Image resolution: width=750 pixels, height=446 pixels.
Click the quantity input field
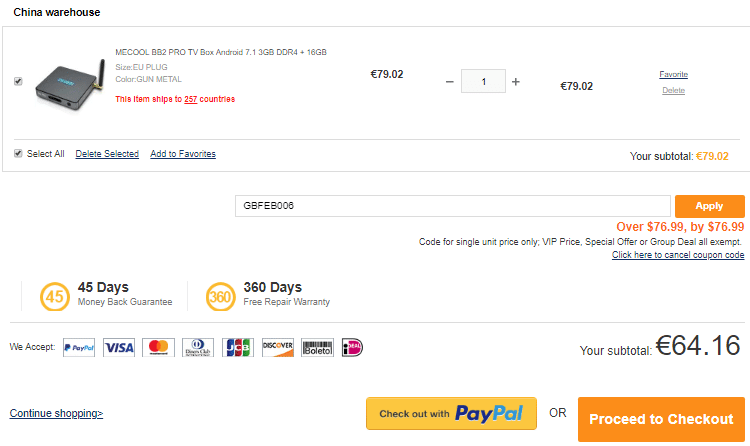[x=484, y=82]
